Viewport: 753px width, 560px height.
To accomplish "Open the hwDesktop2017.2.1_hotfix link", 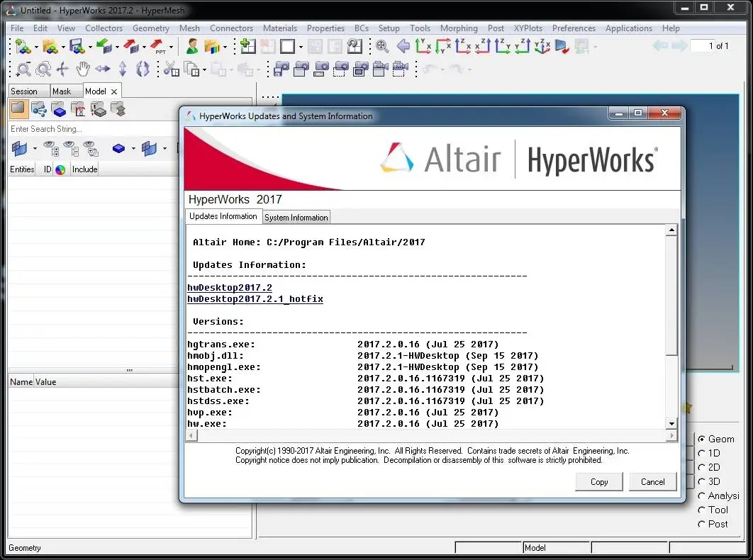I will coord(255,299).
